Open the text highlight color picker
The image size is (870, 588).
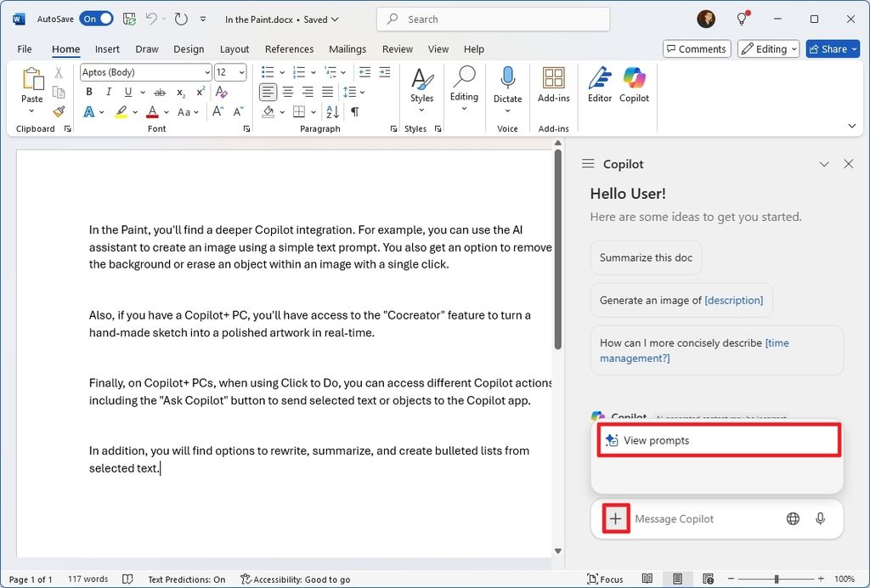135,112
